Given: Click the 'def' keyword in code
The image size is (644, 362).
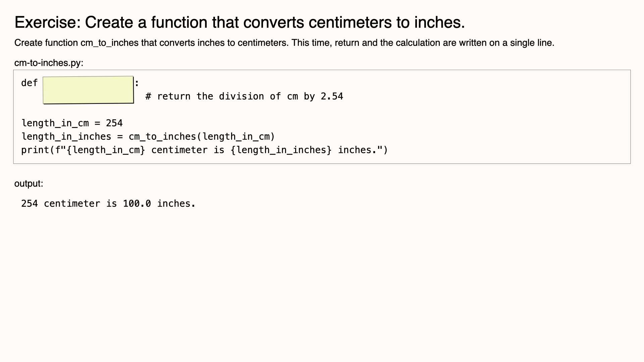Looking at the screenshot, I should click(30, 83).
